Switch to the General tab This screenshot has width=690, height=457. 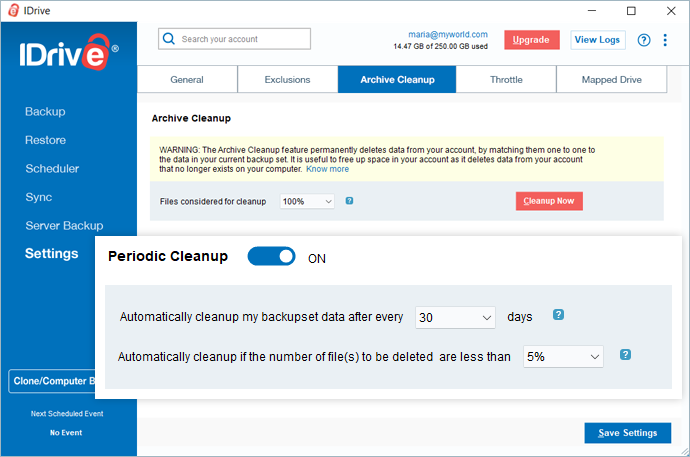click(x=187, y=80)
